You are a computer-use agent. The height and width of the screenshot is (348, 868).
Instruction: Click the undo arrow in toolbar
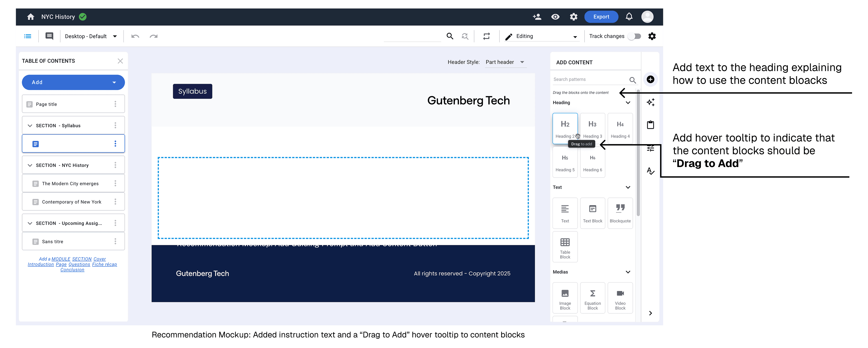pos(135,36)
